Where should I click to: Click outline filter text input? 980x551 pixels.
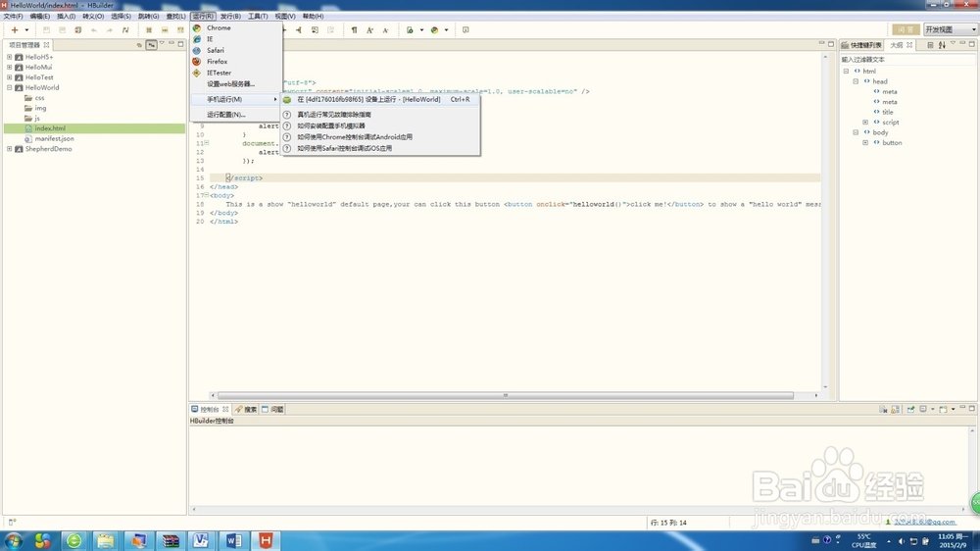coord(907,60)
